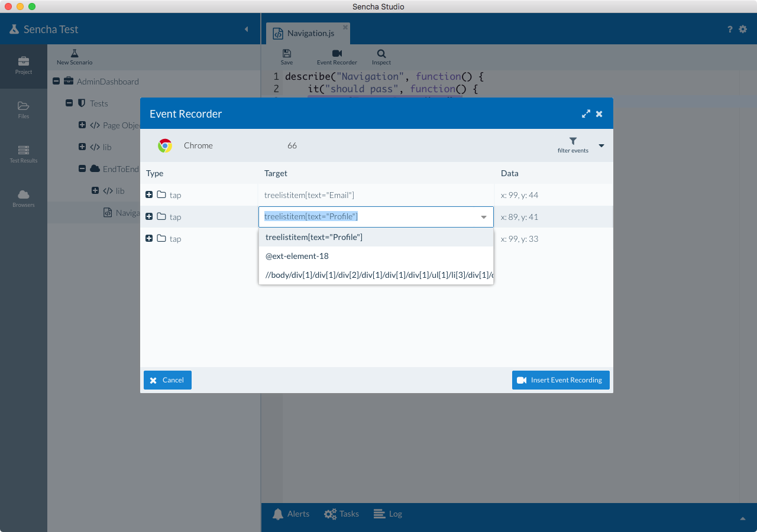The image size is (757, 532).
Task: Collapse the AdminDashboard tree node
Action: point(56,81)
